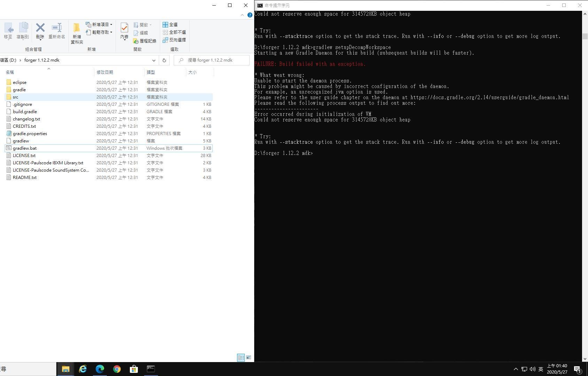
Task: View file history via 歷程記錄 icon
Action: point(145,41)
